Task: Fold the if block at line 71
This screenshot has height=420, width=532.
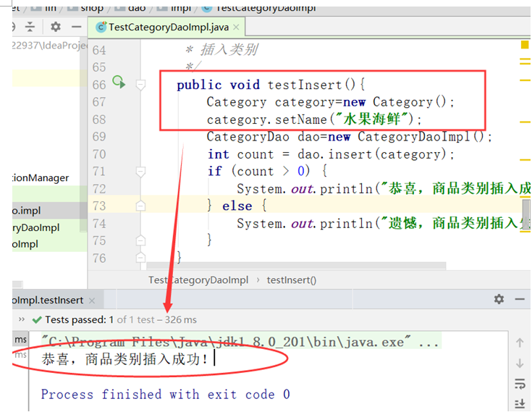Action: 140,172
